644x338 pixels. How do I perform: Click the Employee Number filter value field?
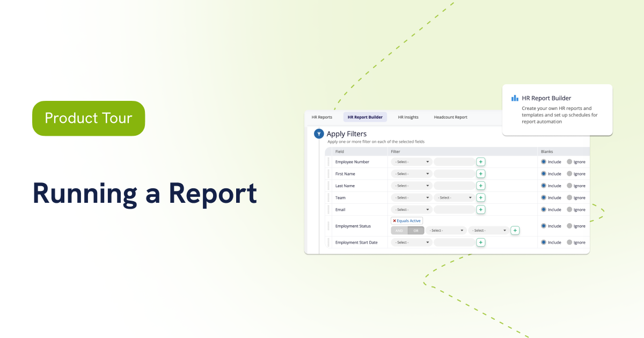click(x=455, y=161)
